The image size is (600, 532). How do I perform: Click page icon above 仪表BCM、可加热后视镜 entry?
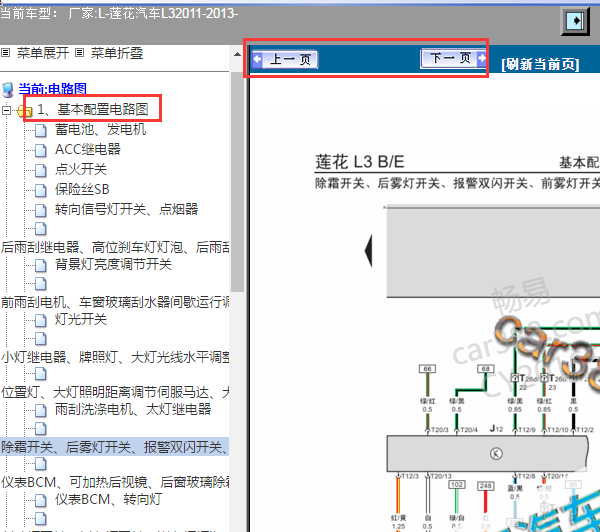click(x=41, y=464)
